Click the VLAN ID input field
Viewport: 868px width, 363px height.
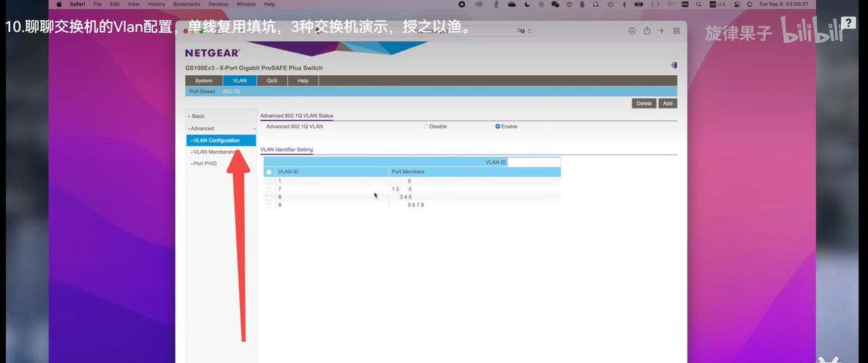[534, 162]
